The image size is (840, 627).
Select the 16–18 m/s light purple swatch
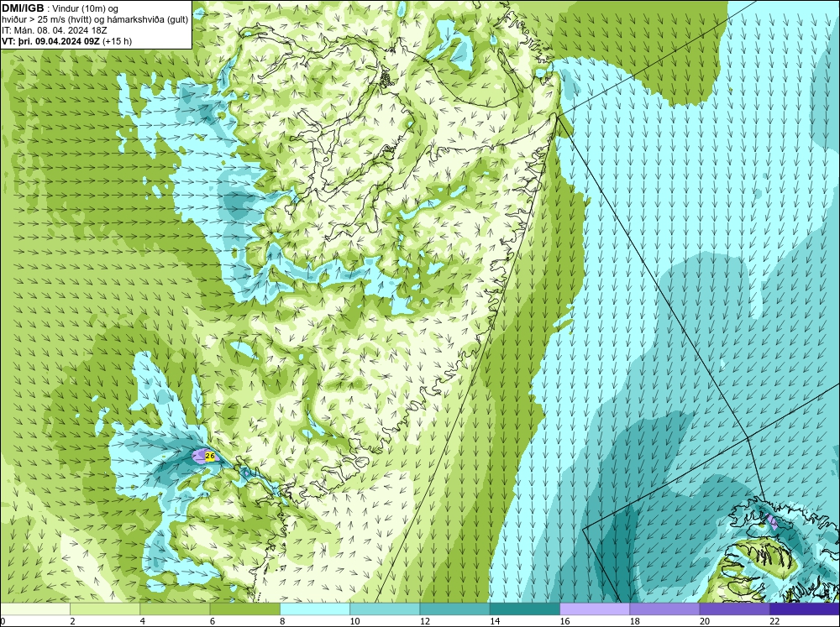click(x=595, y=609)
